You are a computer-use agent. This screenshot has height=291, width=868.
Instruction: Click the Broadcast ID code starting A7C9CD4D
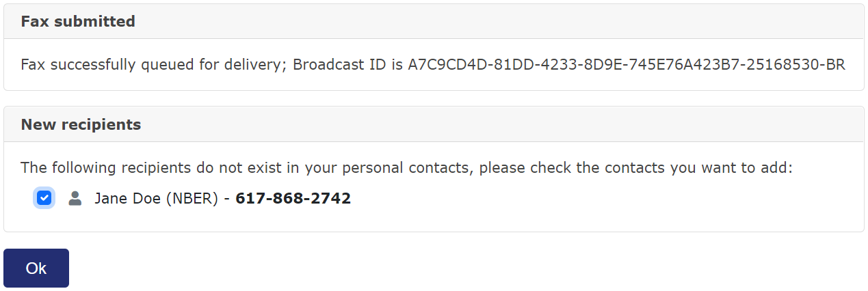tap(627, 65)
